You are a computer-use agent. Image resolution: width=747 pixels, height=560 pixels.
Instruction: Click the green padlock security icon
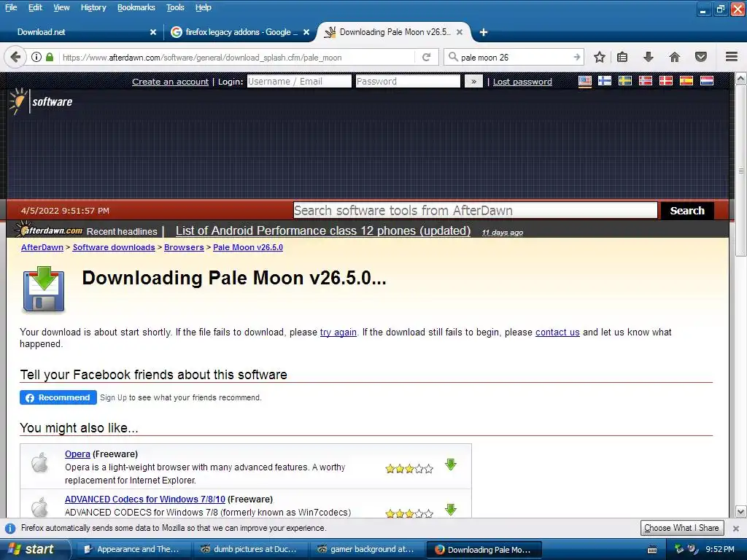tap(50, 57)
